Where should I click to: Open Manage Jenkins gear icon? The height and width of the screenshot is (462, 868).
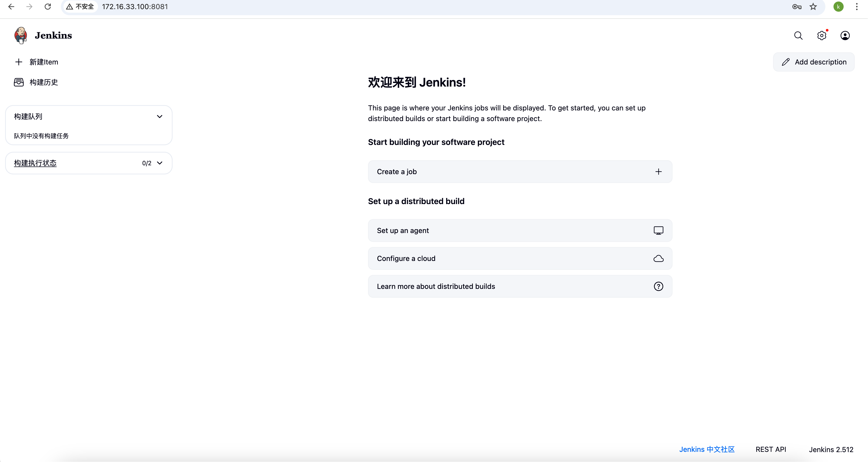822,35
